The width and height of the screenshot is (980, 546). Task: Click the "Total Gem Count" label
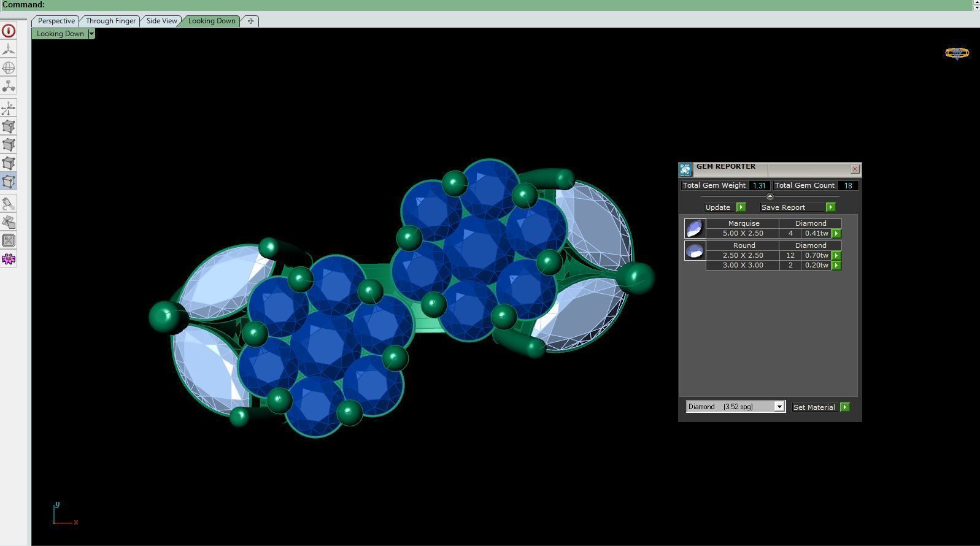tap(804, 185)
